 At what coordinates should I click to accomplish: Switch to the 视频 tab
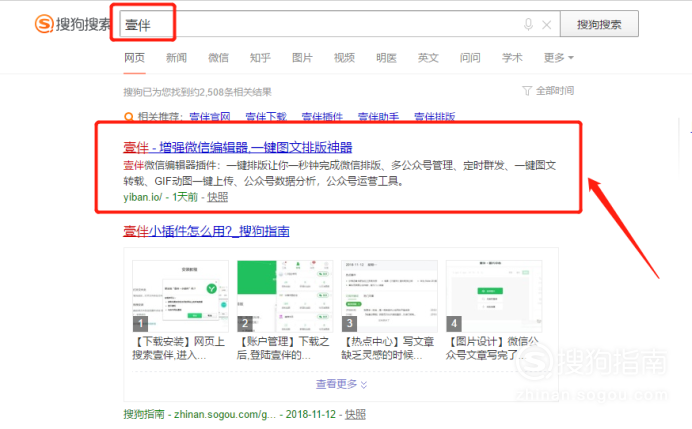pos(344,58)
